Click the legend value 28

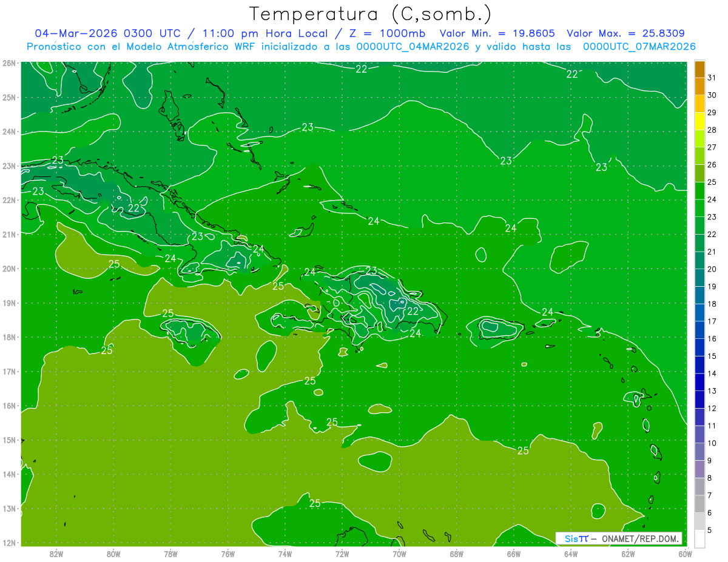712,130
